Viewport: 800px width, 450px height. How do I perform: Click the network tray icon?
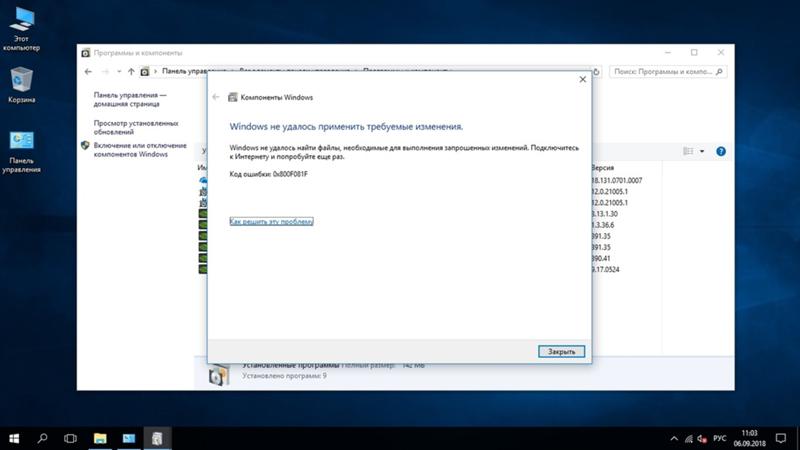(689, 439)
